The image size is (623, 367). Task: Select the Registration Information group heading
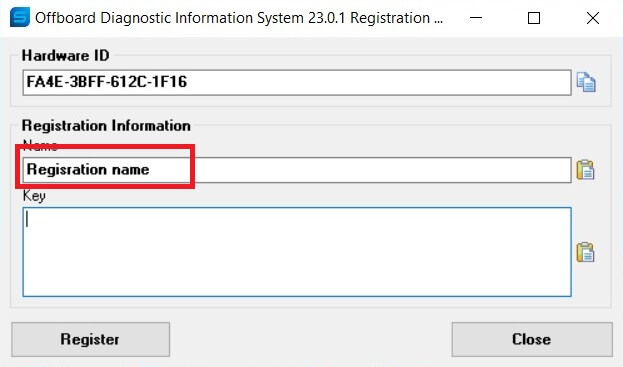(106, 126)
